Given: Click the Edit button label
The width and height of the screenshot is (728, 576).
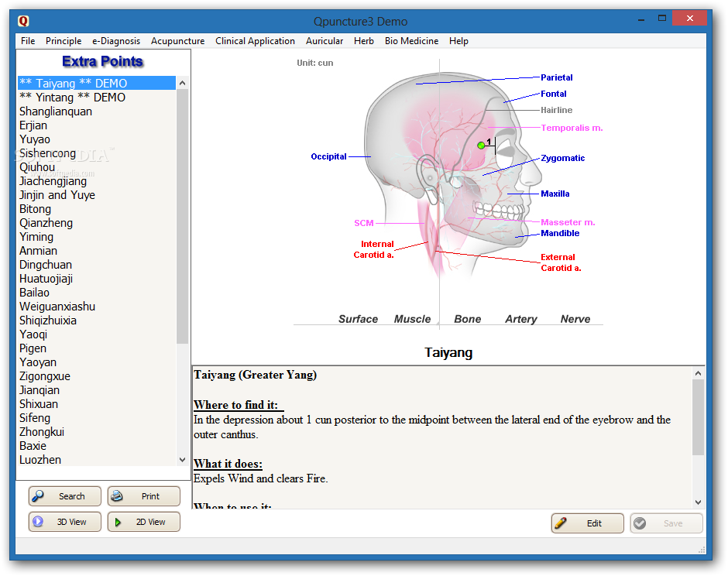Looking at the screenshot, I should click(594, 523).
